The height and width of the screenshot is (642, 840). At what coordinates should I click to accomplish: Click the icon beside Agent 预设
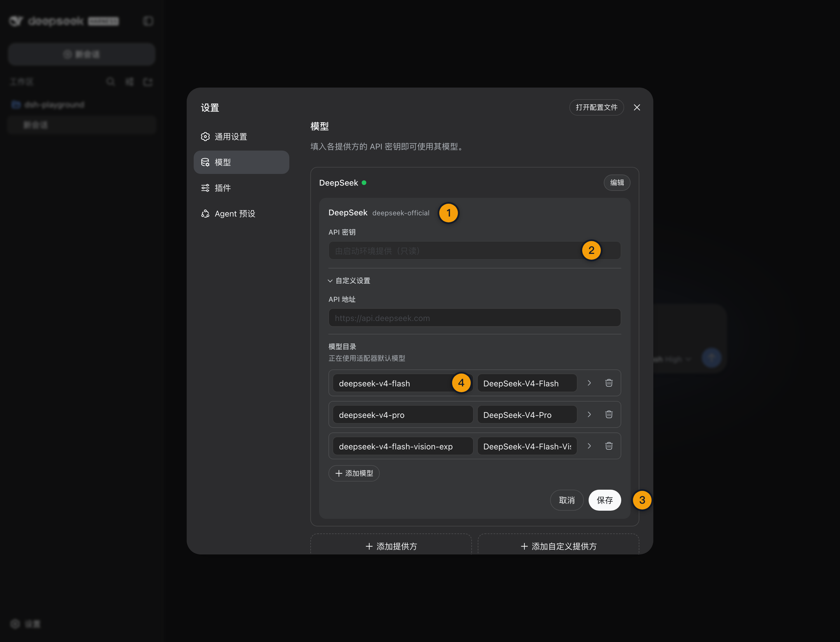click(205, 214)
